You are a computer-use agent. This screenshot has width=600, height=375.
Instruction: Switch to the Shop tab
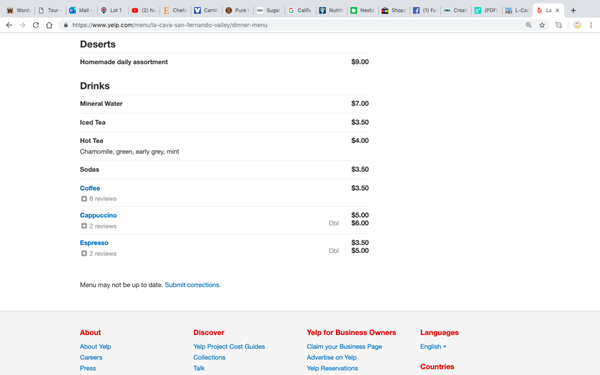coord(393,10)
